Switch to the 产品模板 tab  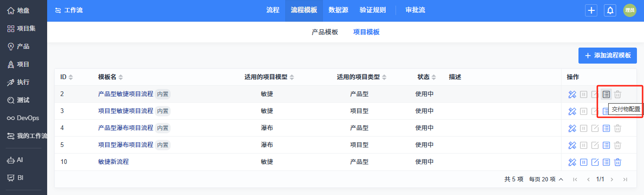[325, 32]
